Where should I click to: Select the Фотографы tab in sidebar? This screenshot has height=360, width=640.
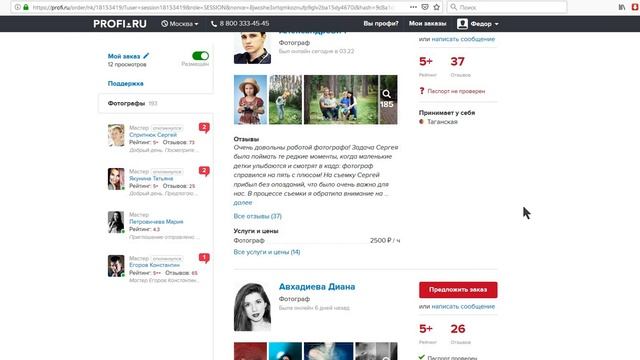156,103
